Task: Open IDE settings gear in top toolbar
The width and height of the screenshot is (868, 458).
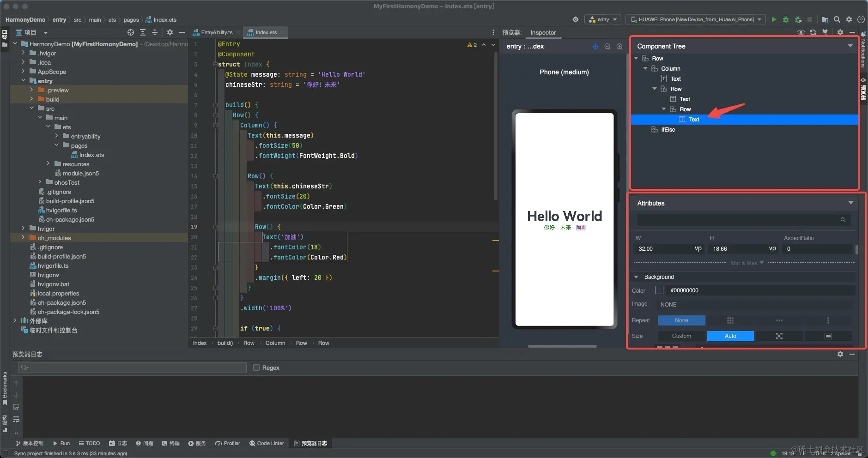Action: click(849, 19)
